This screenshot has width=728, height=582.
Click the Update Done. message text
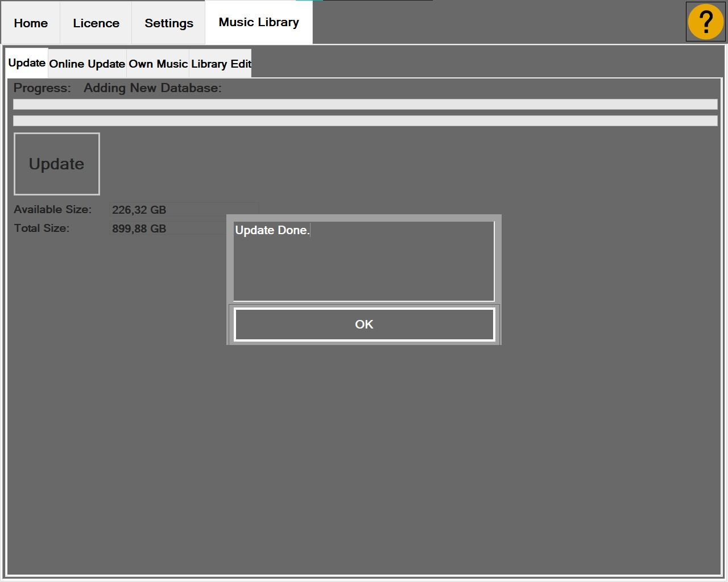(272, 230)
